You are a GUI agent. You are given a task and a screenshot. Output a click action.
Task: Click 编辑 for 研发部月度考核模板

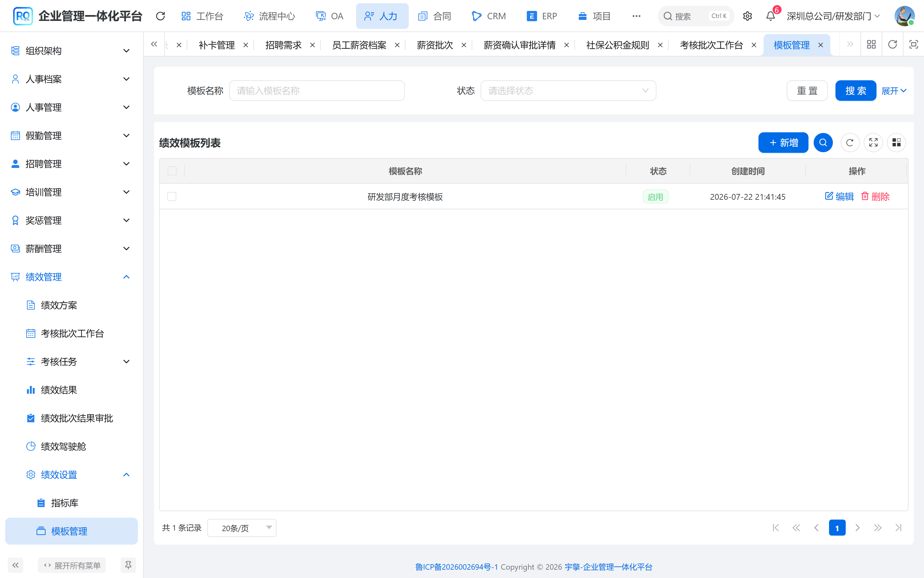coord(839,197)
